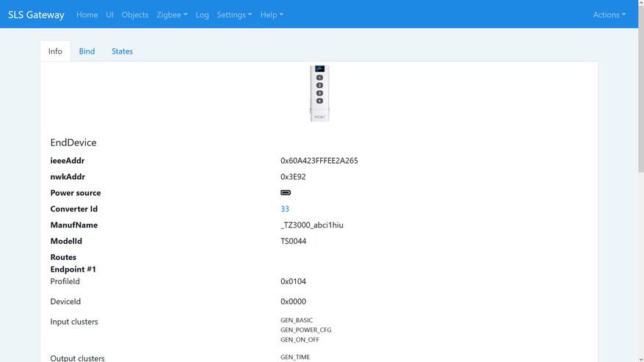Click the scrollbar down arrow
This screenshot has width=644, height=362.
pos(640,358)
